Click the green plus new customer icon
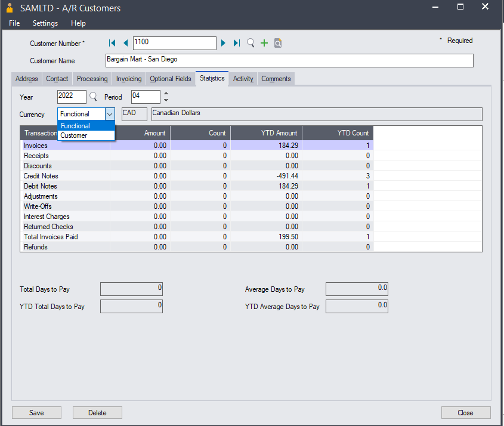This screenshot has height=426, width=504. coord(264,43)
